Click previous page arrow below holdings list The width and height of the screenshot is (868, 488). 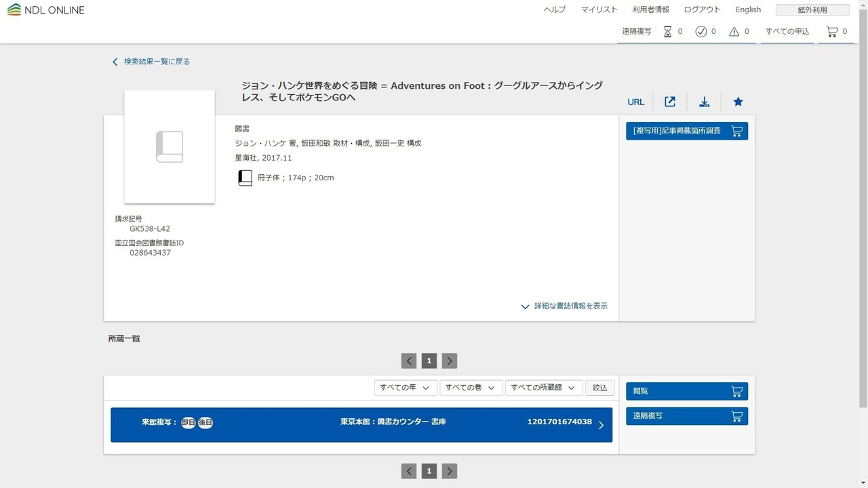[x=409, y=471]
